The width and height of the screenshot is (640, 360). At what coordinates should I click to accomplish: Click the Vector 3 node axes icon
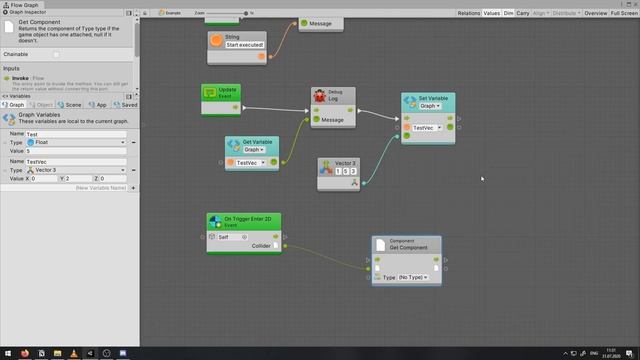pyautogui.click(x=326, y=167)
